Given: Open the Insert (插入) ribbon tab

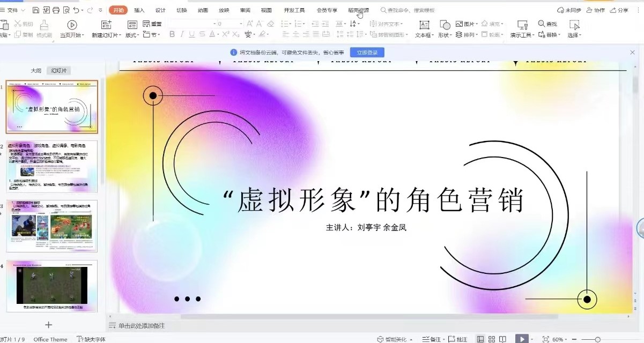Looking at the screenshot, I should tap(139, 10).
